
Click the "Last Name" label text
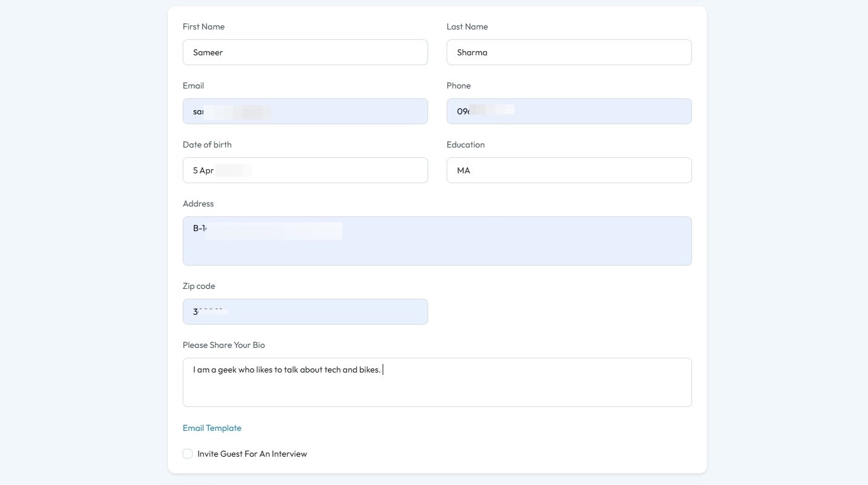(467, 26)
